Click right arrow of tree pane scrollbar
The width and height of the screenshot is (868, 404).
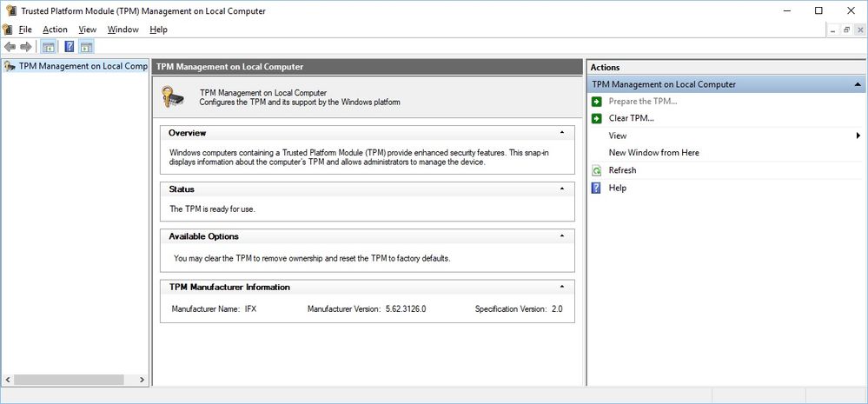(x=142, y=380)
